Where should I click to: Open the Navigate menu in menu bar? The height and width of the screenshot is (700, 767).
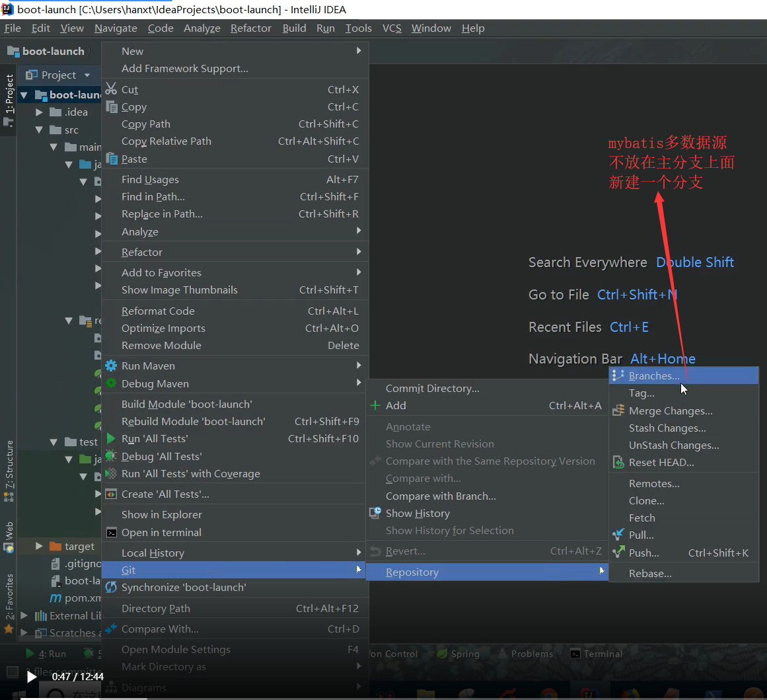(116, 28)
